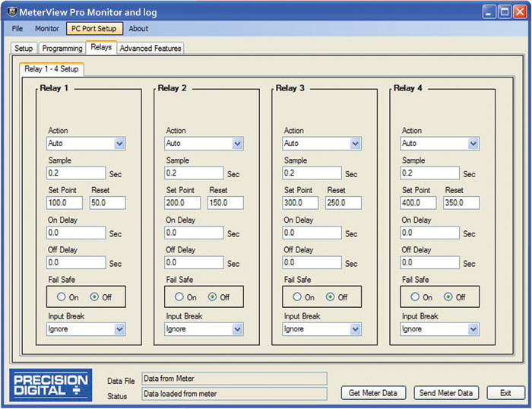Maximize the MeterView Pro window
Viewport: 532px width, 409px height.
pos(505,12)
